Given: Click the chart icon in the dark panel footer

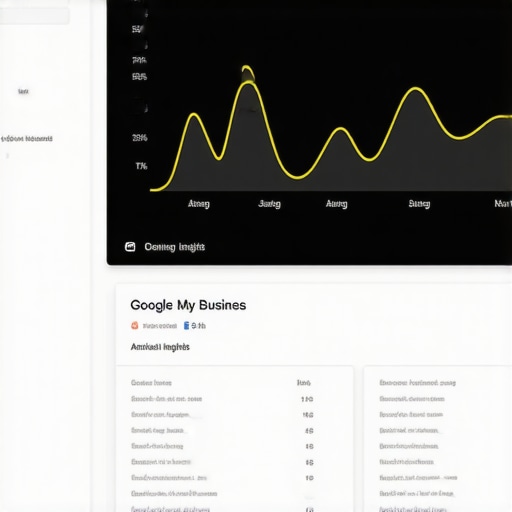Looking at the screenshot, I should (x=130, y=247).
